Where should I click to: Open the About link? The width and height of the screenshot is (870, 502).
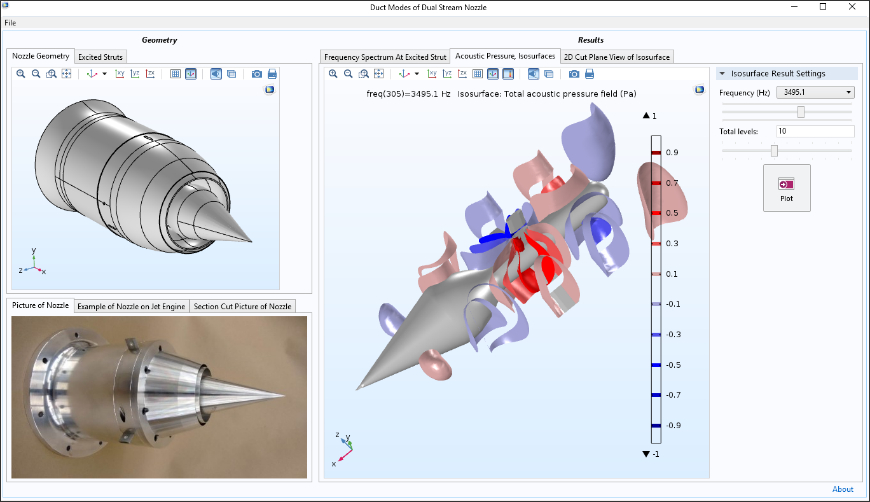[842, 489]
